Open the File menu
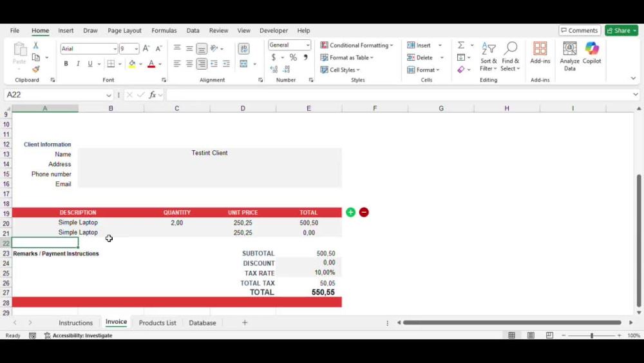The width and height of the screenshot is (644, 363). (15, 30)
